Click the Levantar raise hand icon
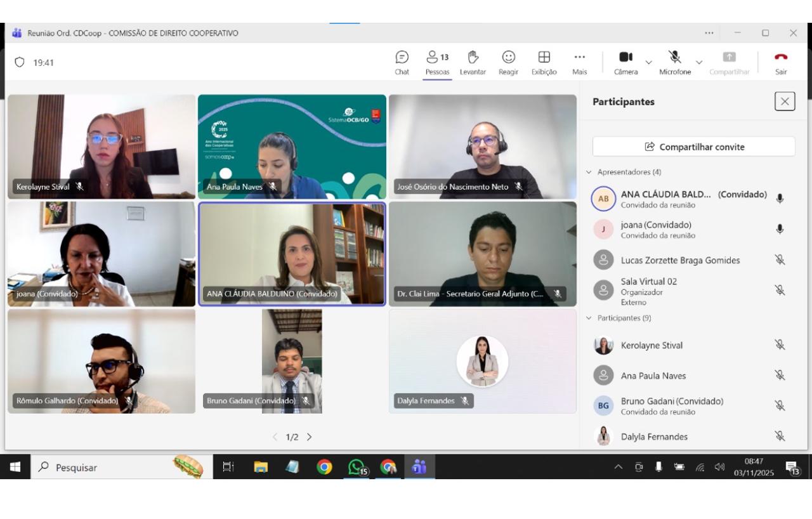The width and height of the screenshot is (812, 519). (x=473, y=62)
